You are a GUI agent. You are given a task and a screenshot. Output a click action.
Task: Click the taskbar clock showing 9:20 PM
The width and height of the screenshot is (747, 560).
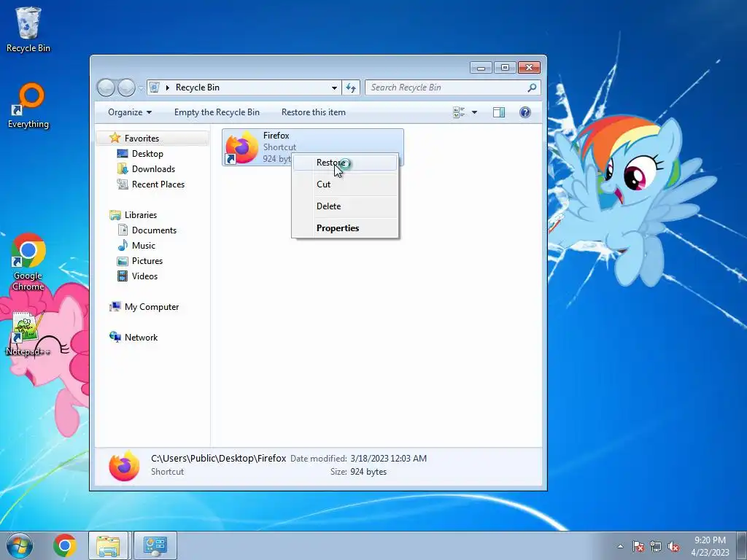pyautogui.click(x=710, y=546)
